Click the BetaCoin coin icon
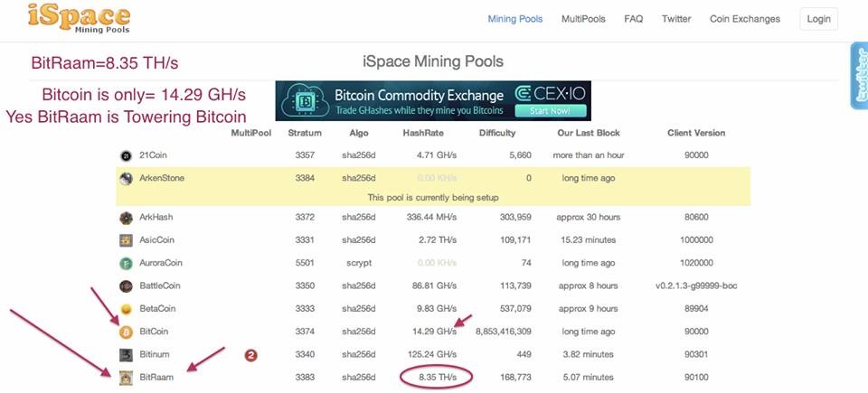The image size is (868, 393). (127, 309)
